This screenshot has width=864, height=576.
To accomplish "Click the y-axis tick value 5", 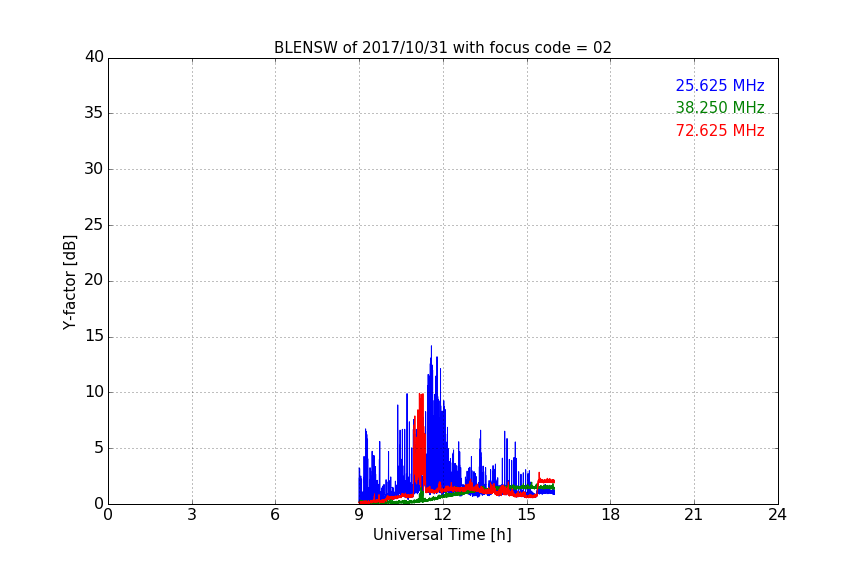I will click(x=99, y=448).
